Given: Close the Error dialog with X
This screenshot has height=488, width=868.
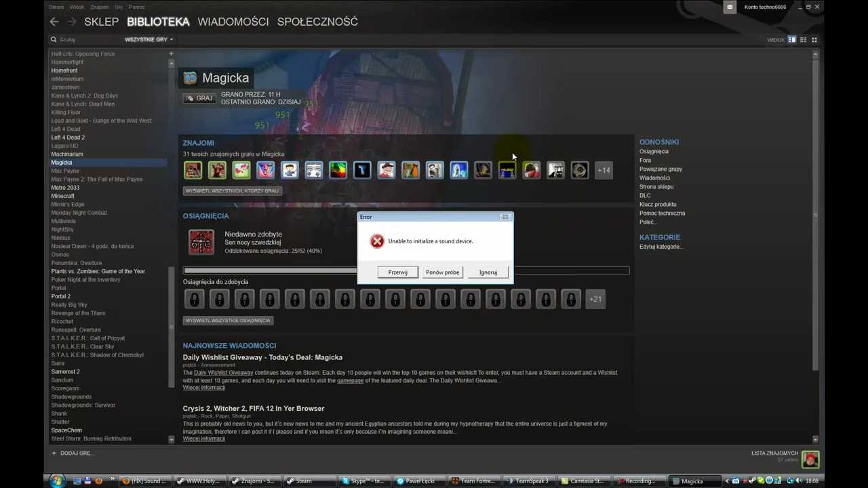Looking at the screenshot, I should point(505,217).
